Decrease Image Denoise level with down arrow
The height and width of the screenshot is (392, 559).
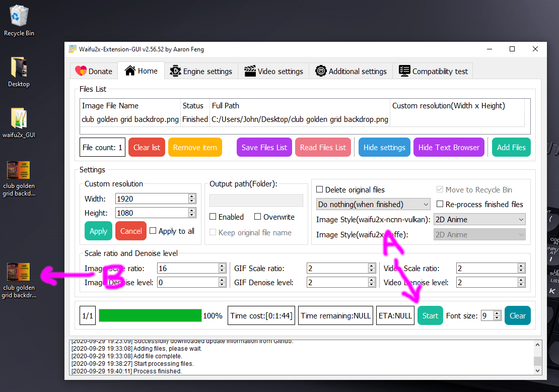point(222,285)
